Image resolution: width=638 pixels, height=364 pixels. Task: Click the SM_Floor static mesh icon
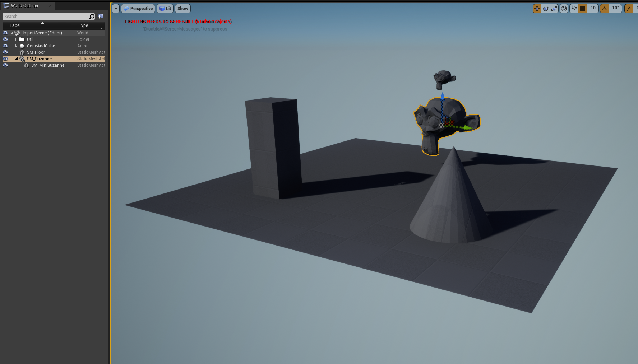22,52
